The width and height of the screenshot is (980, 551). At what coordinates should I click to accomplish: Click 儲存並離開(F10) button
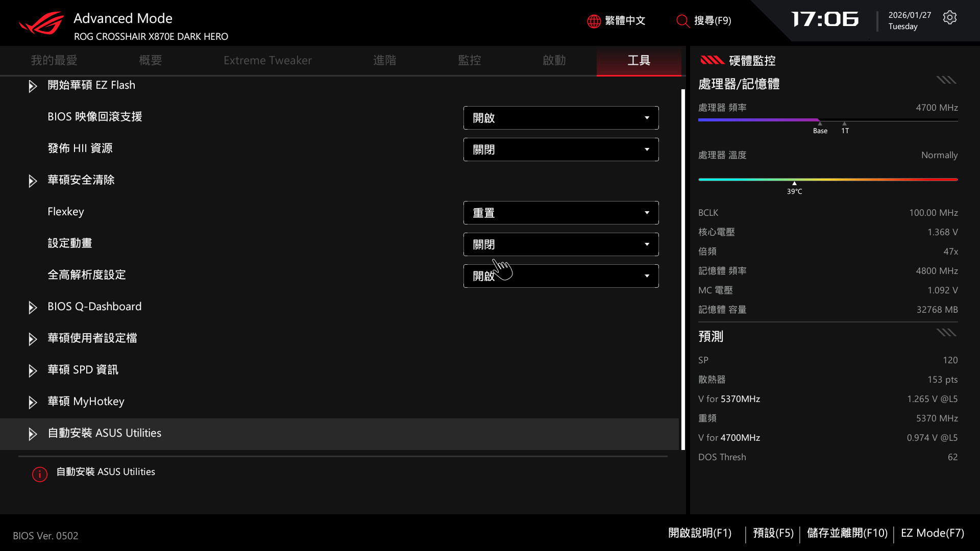(x=847, y=533)
